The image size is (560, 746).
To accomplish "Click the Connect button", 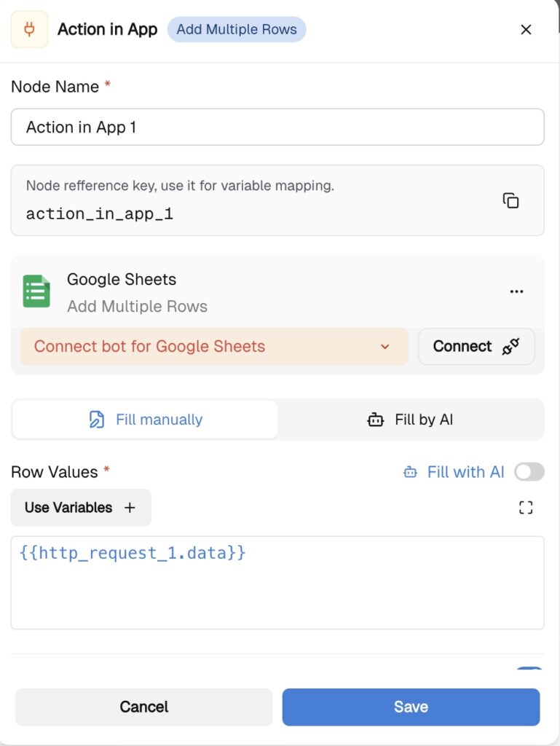I will point(476,346).
